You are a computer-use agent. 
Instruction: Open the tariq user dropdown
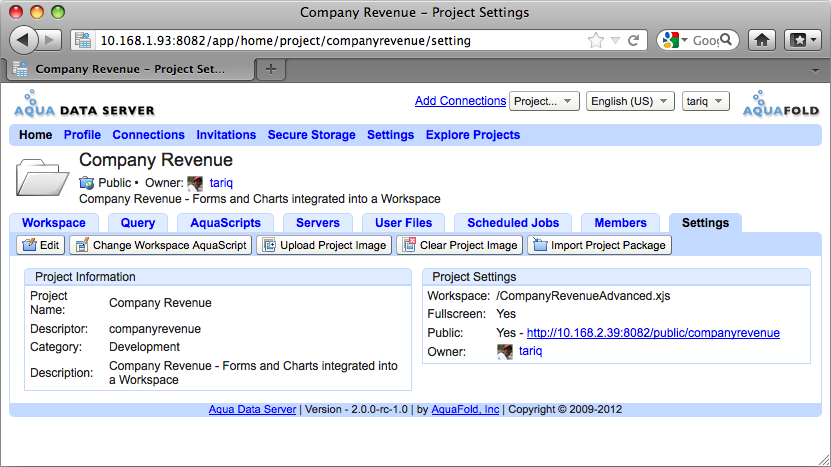(706, 101)
